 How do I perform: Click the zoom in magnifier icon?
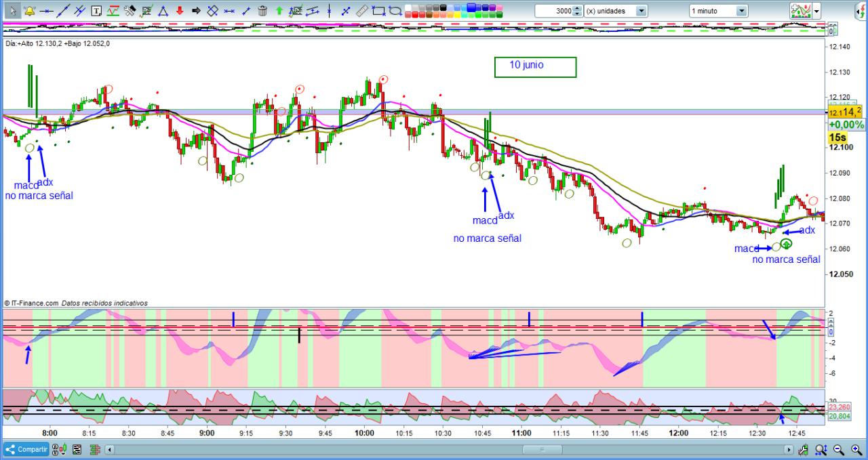click(x=856, y=449)
